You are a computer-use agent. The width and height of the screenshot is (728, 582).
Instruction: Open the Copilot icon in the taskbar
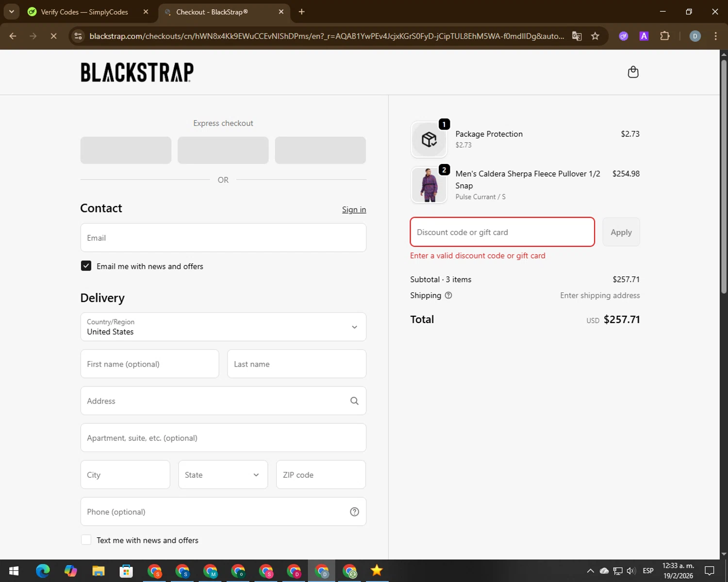pyautogui.click(x=71, y=571)
